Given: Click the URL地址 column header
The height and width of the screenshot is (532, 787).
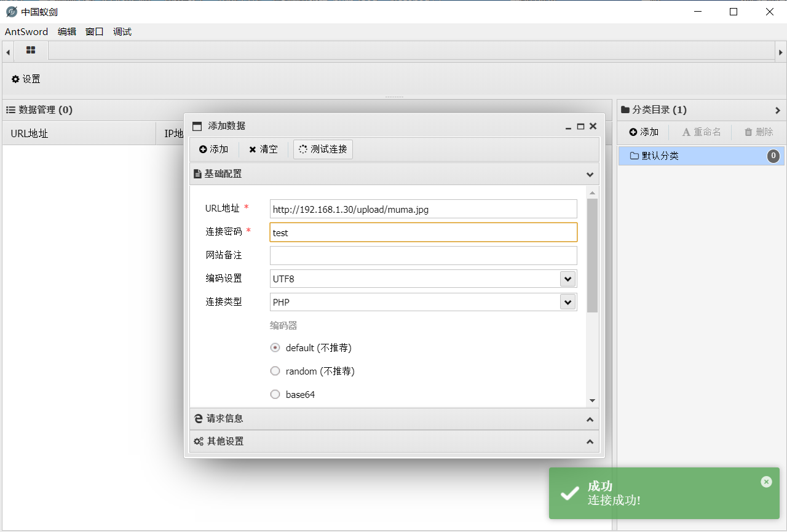Looking at the screenshot, I should 79,133.
